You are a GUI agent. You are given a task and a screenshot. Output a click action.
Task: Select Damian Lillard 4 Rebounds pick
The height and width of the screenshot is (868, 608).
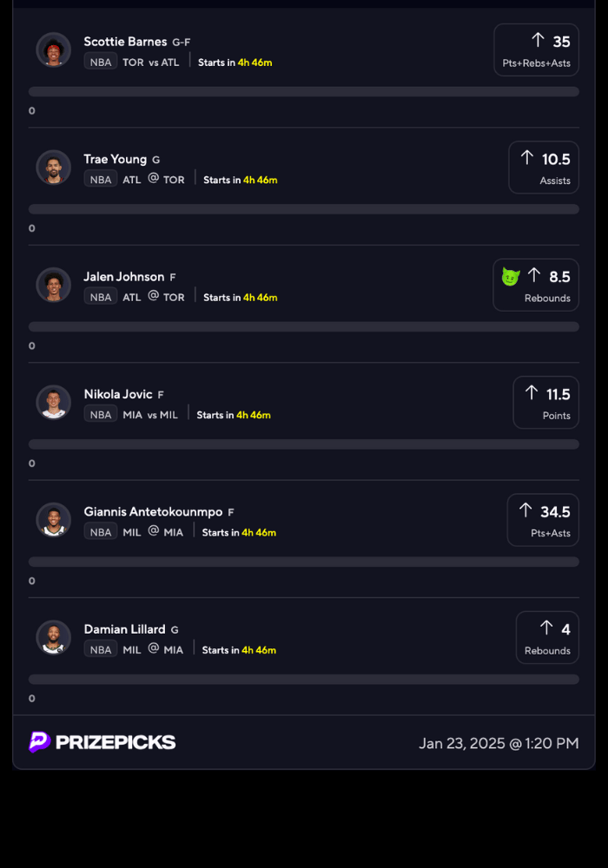pos(547,637)
